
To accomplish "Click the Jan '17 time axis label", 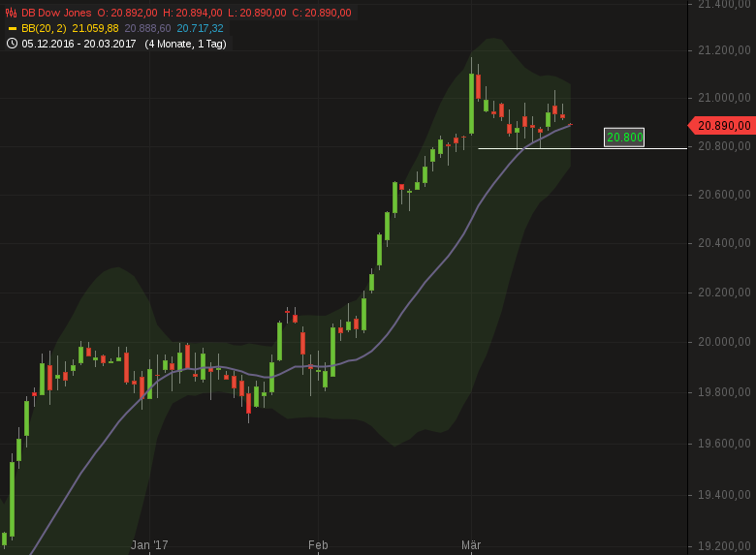I will (x=149, y=545).
